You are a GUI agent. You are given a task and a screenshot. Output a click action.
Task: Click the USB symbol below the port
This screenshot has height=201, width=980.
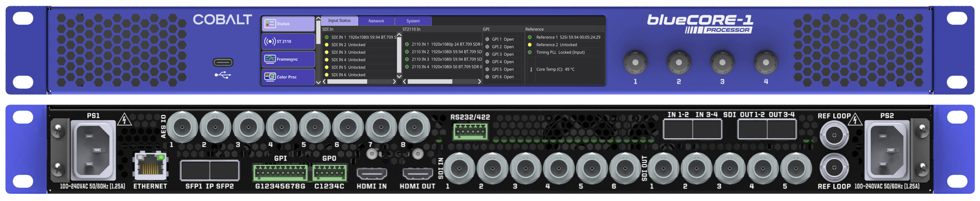[x=223, y=75]
